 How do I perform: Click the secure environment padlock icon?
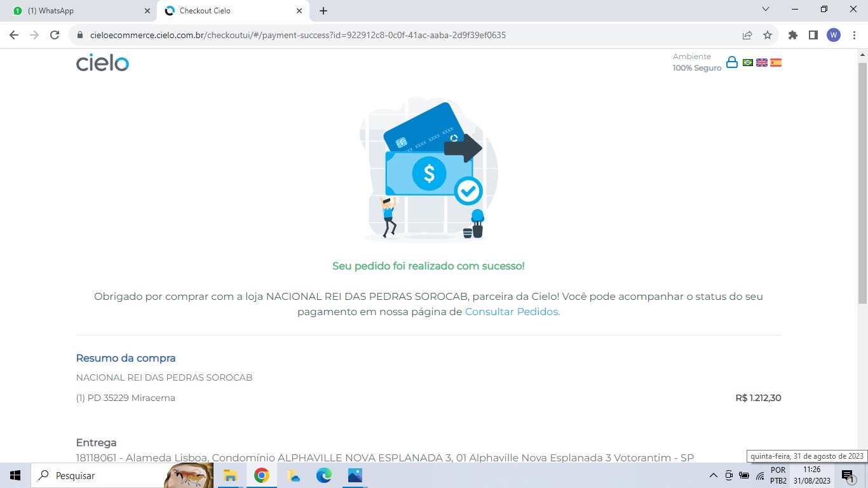coord(732,62)
